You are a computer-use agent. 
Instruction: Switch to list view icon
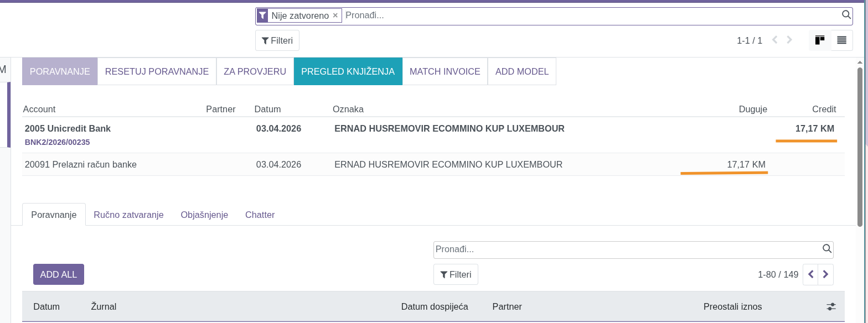pyautogui.click(x=841, y=40)
